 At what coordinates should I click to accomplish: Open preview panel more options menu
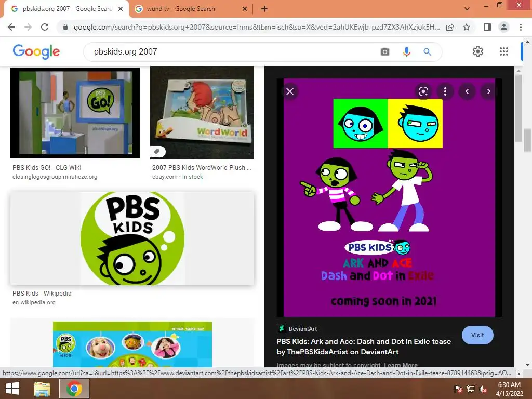click(x=445, y=91)
